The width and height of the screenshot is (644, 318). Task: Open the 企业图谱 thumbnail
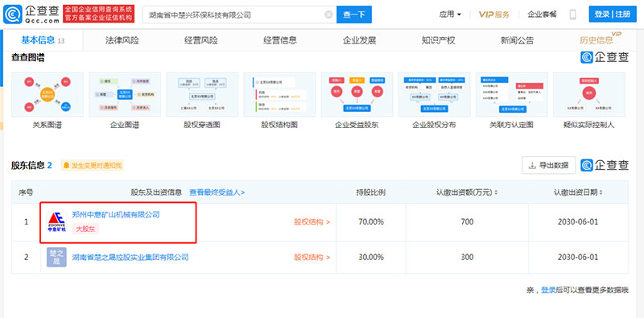(x=125, y=95)
